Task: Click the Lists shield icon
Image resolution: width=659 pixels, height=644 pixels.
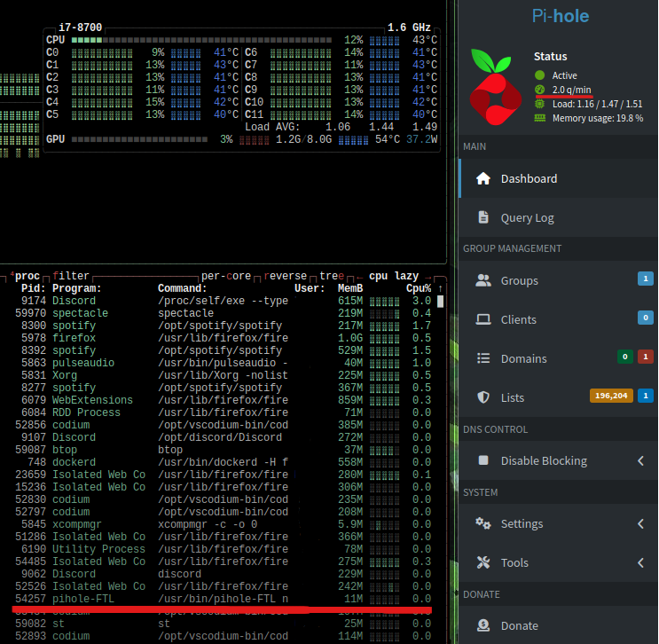Action: coord(483,397)
